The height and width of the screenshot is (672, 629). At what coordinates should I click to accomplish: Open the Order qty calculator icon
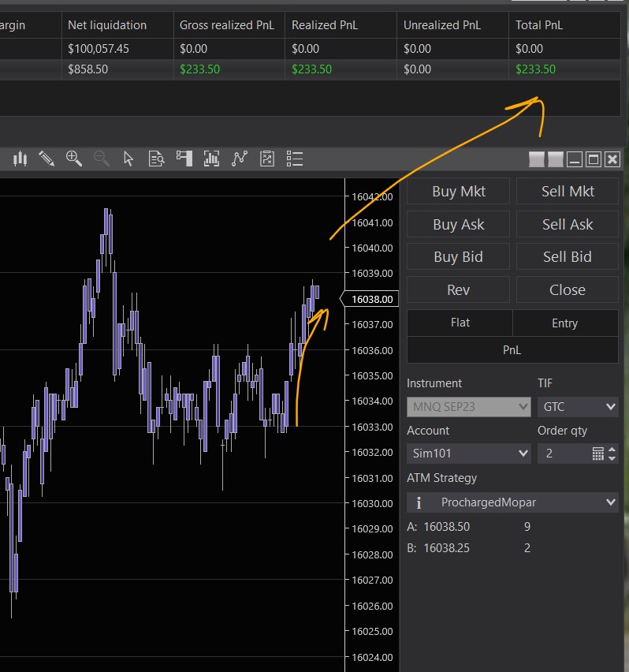click(x=598, y=454)
